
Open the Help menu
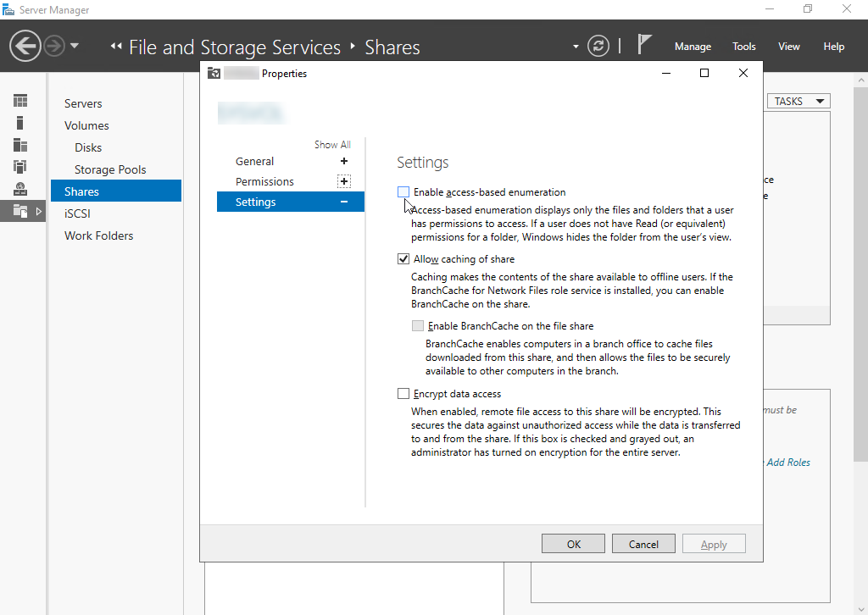tap(833, 47)
